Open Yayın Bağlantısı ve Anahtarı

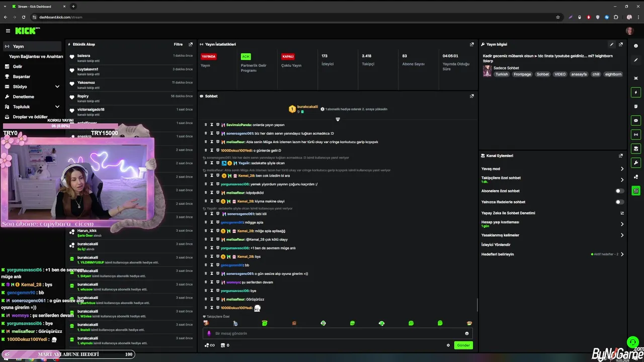tap(36, 57)
